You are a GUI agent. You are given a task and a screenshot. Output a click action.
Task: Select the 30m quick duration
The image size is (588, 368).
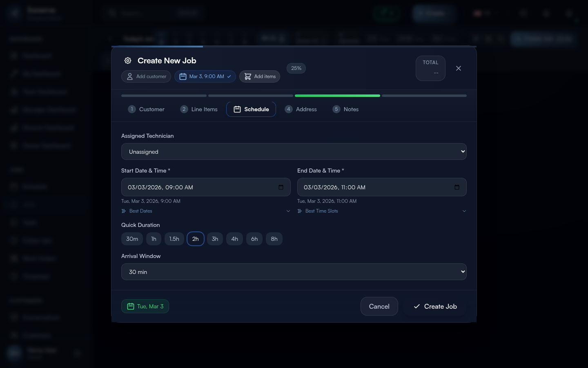click(x=132, y=239)
